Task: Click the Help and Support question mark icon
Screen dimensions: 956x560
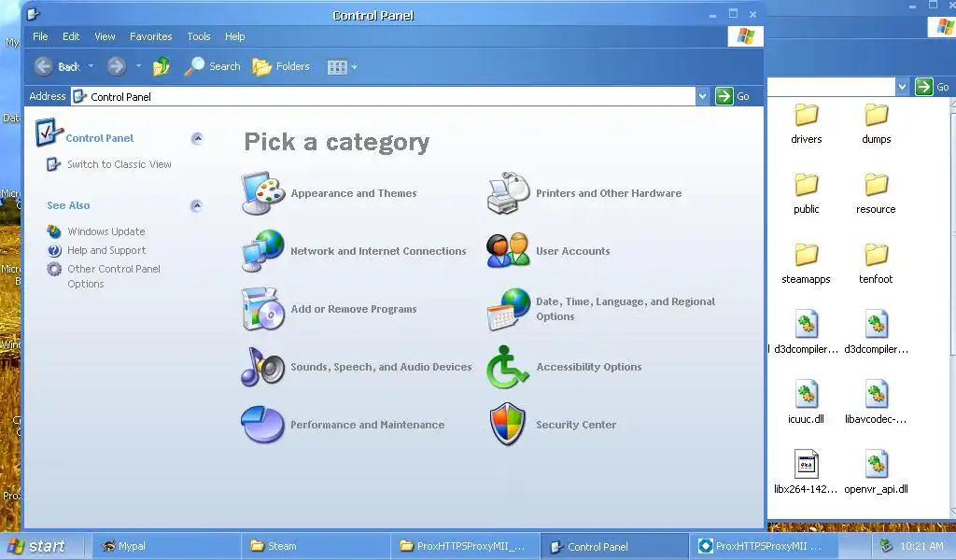Action: 54,250
